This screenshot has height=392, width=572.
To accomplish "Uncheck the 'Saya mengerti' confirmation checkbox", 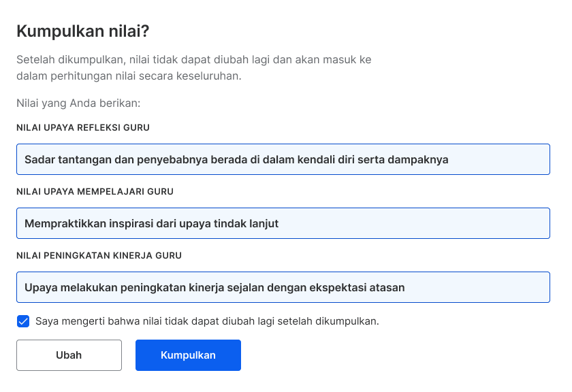I will (x=23, y=321).
